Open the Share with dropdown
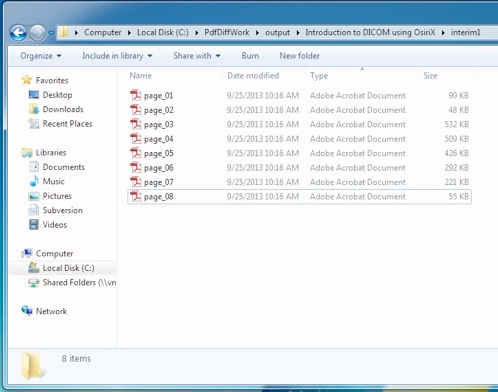The width and height of the screenshot is (498, 392). tap(197, 56)
